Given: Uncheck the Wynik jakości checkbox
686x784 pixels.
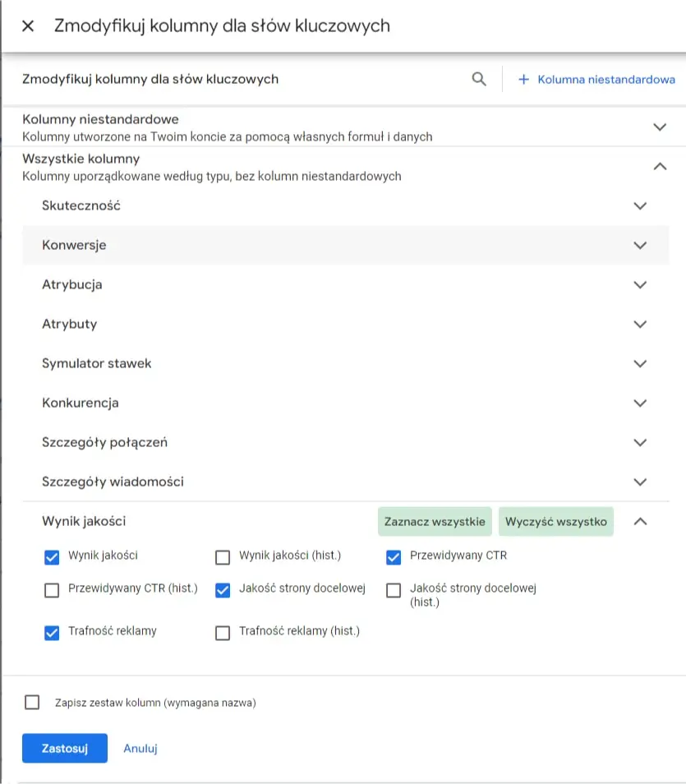Looking at the screenshot, I should tap(52, 558).
